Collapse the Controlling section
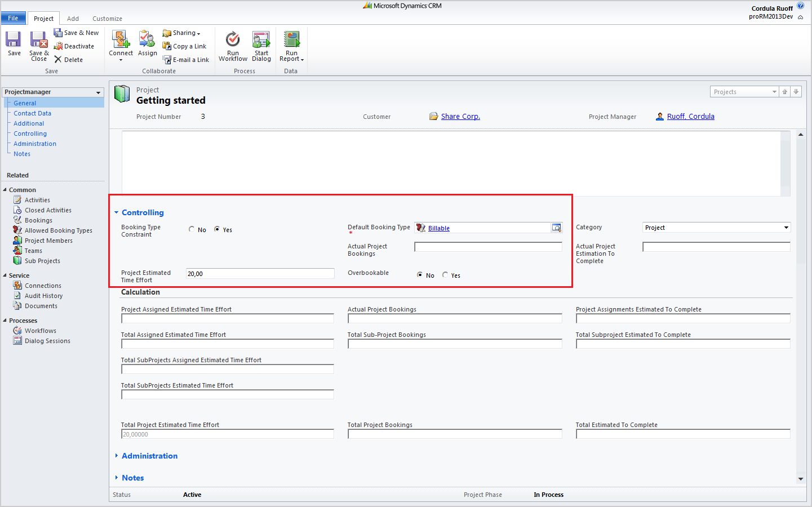Screen dimensions: 812x507 (117, 212)
